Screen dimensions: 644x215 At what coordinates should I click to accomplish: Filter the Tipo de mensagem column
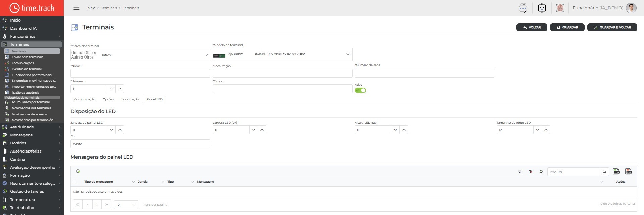[133, 182]
